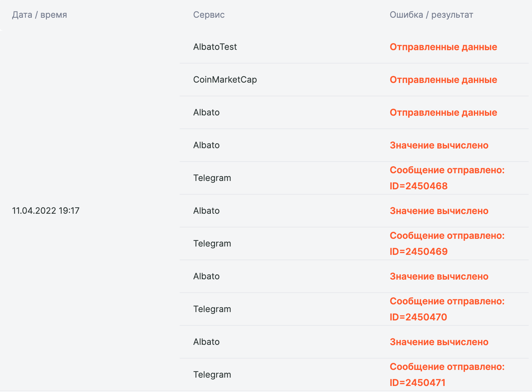Open the first "Значение вычислено" result
The width and height of the screenshot is (532, 392).
pos(439,145)
